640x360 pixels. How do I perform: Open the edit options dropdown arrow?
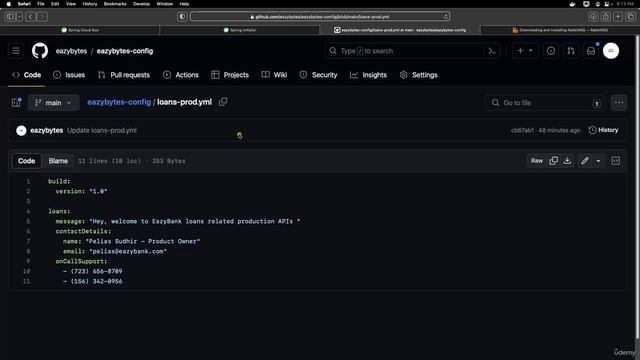pos(598,161)
